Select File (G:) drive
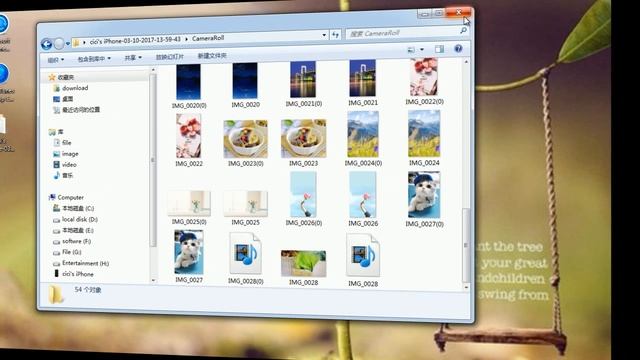This screenshot has height=360, width=640. 67,252
